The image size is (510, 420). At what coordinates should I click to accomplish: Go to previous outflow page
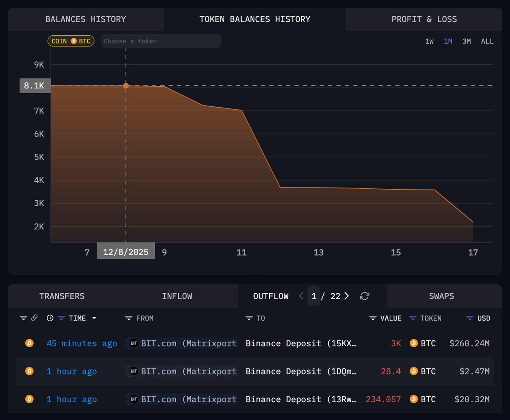click(x=301, y=296)
